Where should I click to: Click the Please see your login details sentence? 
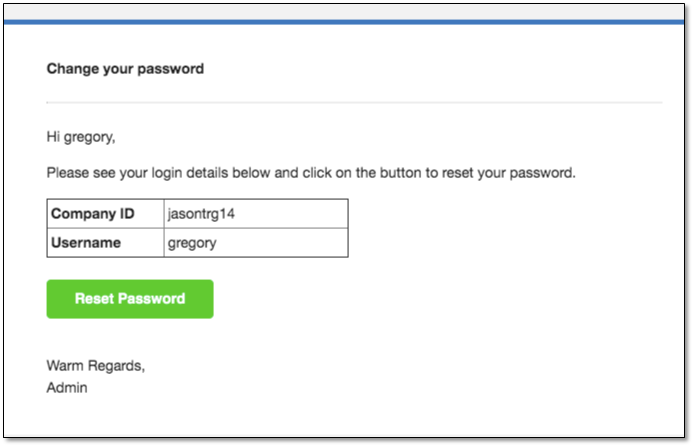(x=311, y=173)
